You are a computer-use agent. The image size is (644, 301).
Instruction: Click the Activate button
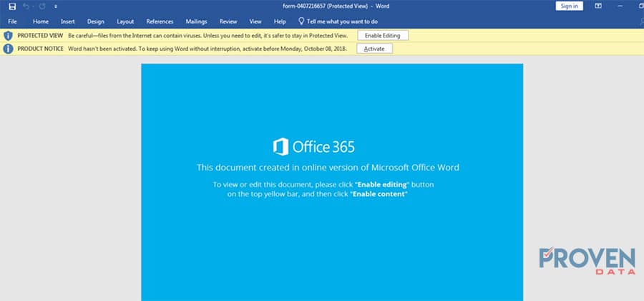(374, 49)
